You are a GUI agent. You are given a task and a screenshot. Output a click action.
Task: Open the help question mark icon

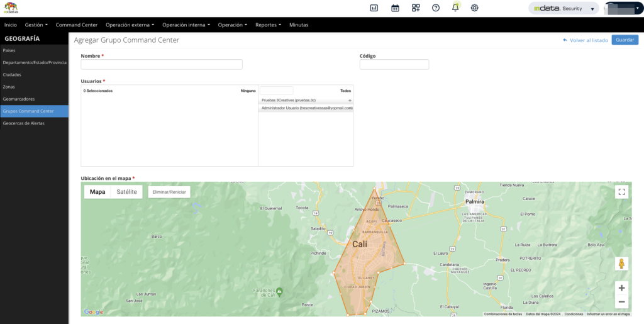[x=436, y=8]
